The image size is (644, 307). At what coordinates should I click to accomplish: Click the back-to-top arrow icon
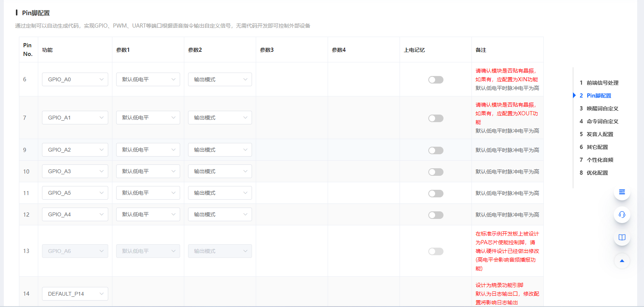coord(622,261)
